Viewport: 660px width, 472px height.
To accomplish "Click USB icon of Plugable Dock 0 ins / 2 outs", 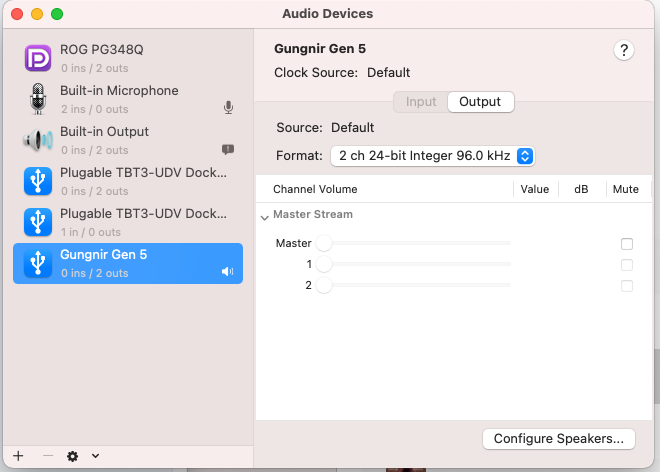I will (38, 181).
